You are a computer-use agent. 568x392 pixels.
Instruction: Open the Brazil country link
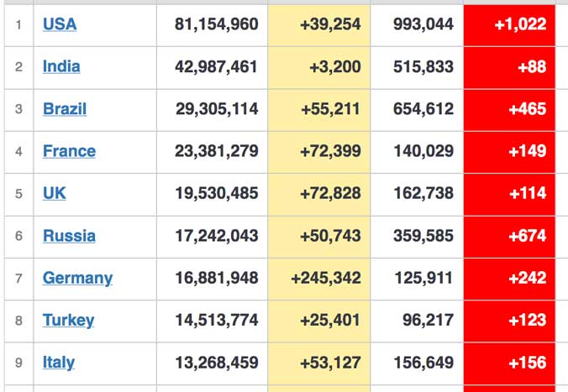(65, 109)
